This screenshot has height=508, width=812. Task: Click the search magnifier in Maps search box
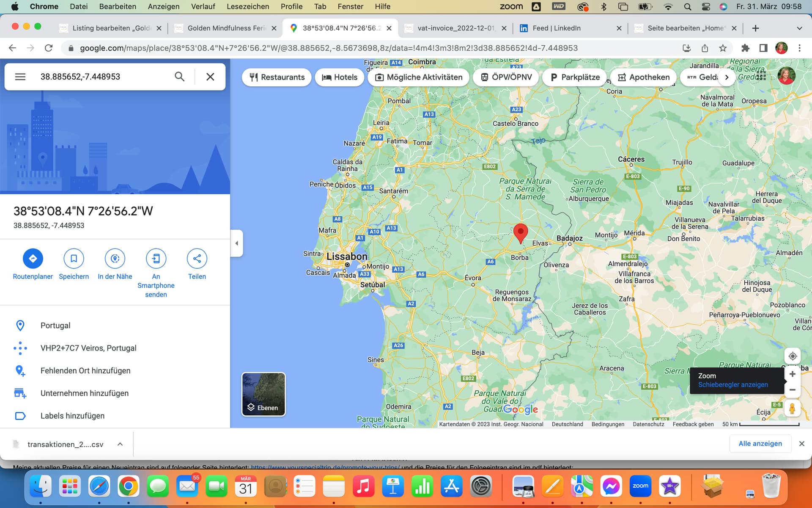tap(179, 77)
